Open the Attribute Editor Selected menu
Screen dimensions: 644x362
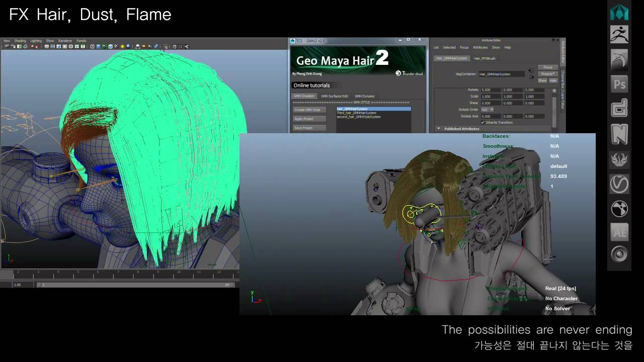click(449, 47)
